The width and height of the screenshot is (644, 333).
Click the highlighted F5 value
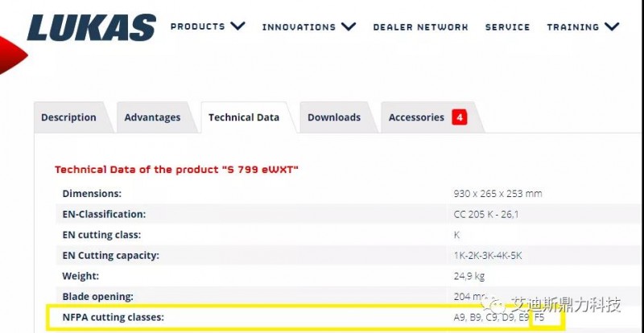pyautogui.click(x=539, y=318)
